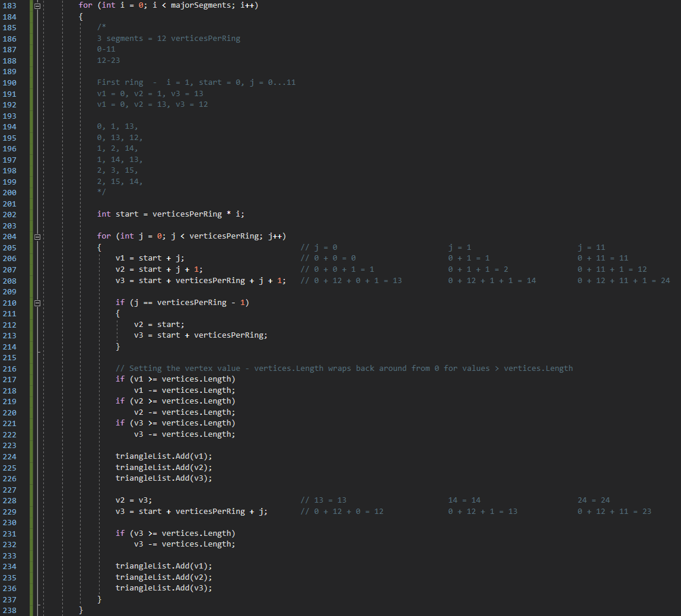Click 'v2 = start;' on line 212
The image size is (681, 616).
(159, 325)
